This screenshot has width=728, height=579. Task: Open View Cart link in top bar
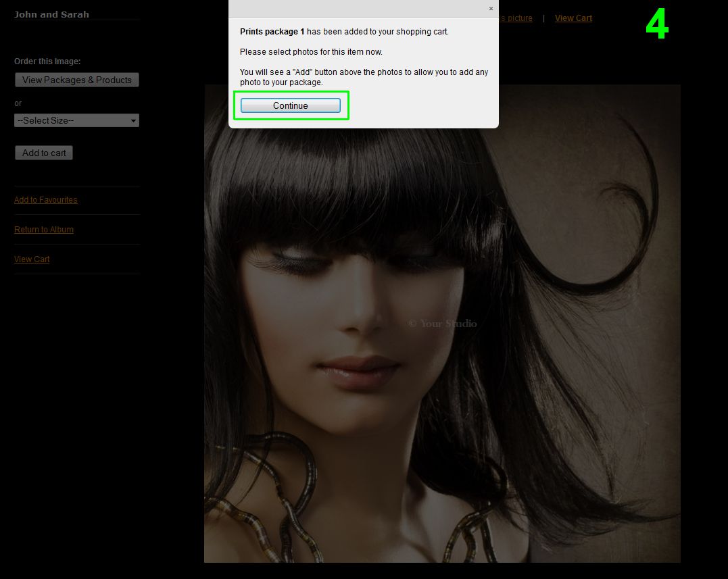[573, 18]
